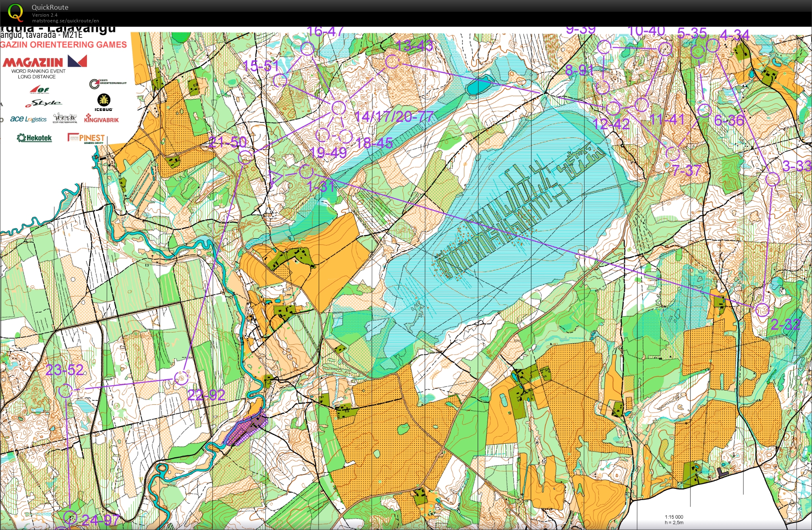Click the Icebug beetle logo
Viewport: 812px width, 530px height.
tap(104, 100)
